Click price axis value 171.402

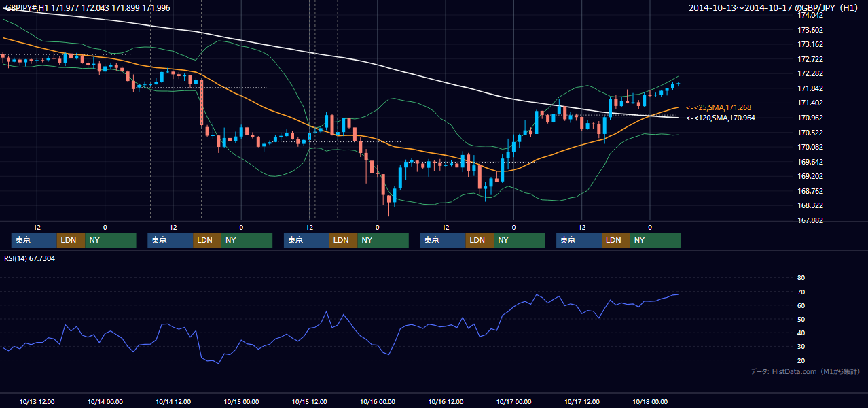click(x=810, y=103)
